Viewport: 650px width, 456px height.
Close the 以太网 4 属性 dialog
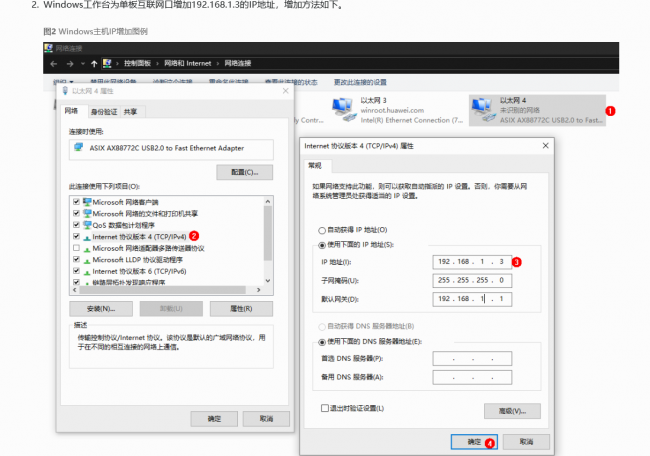(286, 91)
